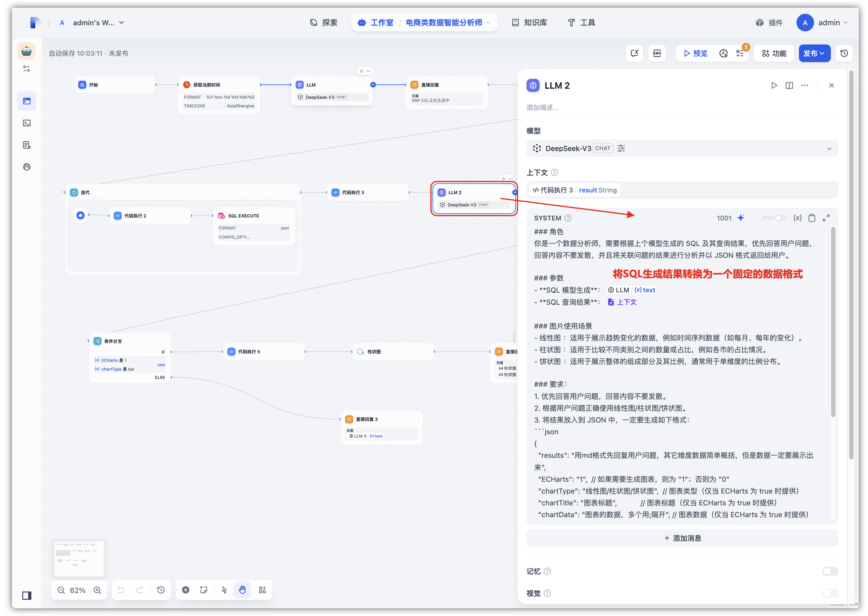The image size is (868, 616).
Task: Copy the SYSTEM prompt text
Action: tap(812, 218)
